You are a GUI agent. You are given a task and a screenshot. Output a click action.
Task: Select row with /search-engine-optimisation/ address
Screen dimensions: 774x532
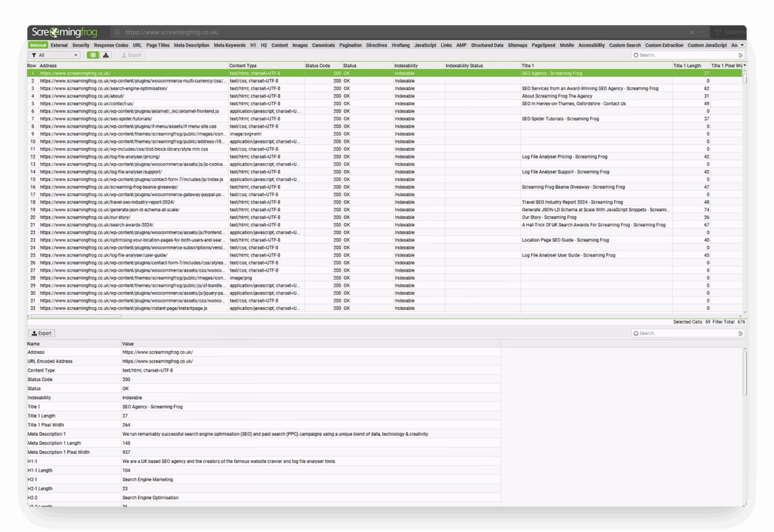pyautogui.click(x=386, y=88)
